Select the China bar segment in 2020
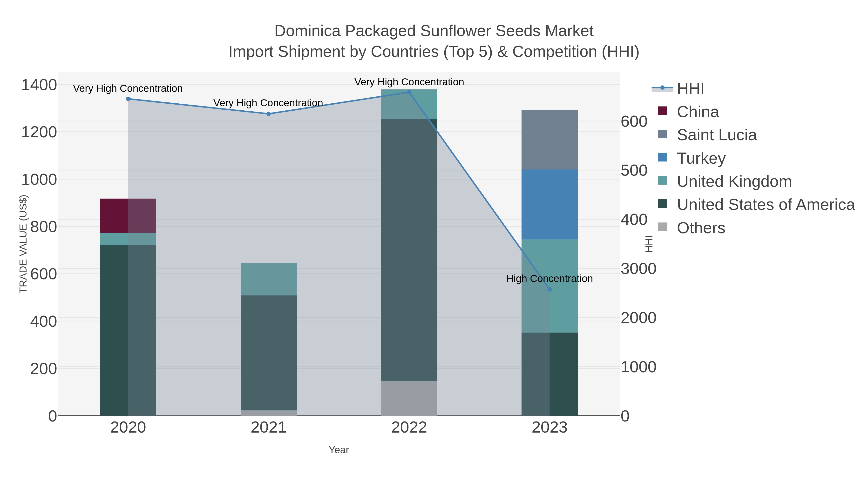This screenshot has height=488, width=868. point(128,216)
